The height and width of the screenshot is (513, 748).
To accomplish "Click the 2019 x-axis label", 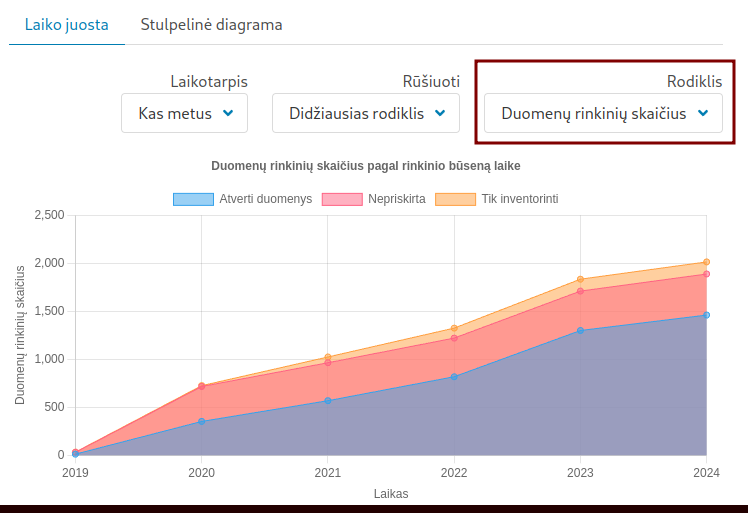I will [x=75, y=473].
